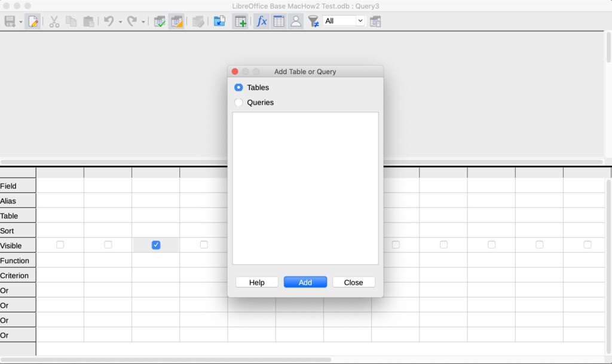This screenshot has height=364, width=612.
Task: Click vertical scrollbar of upper pane
Action: pyautogui.click(x=608, y=47)
